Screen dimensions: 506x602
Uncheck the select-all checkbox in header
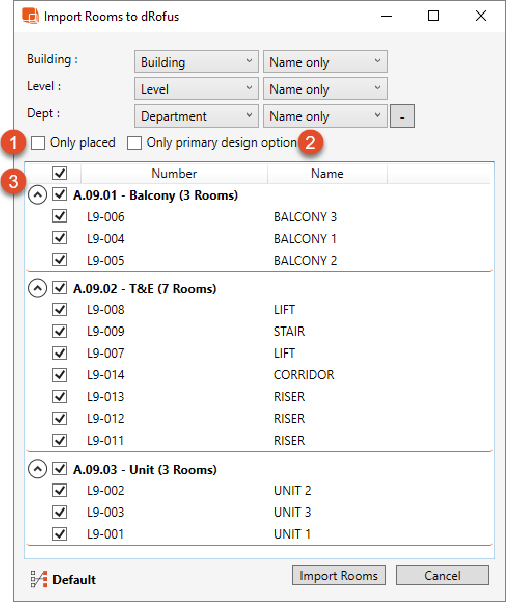coord(60,173)
